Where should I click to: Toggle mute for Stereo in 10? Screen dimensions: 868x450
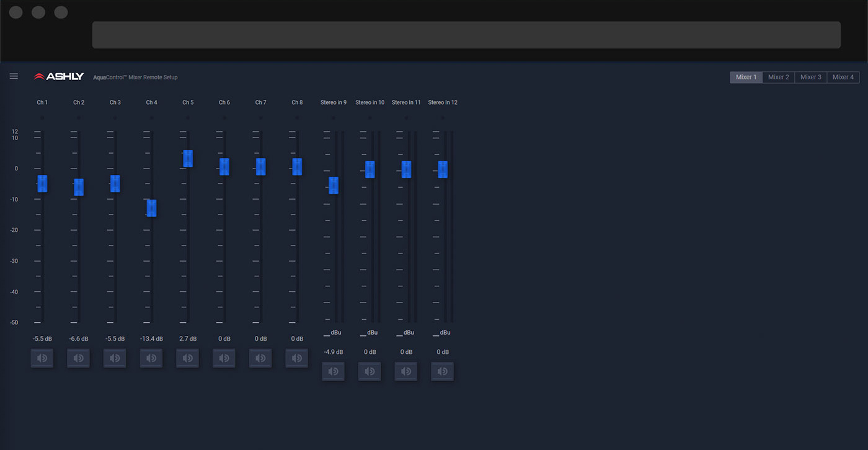370,371
